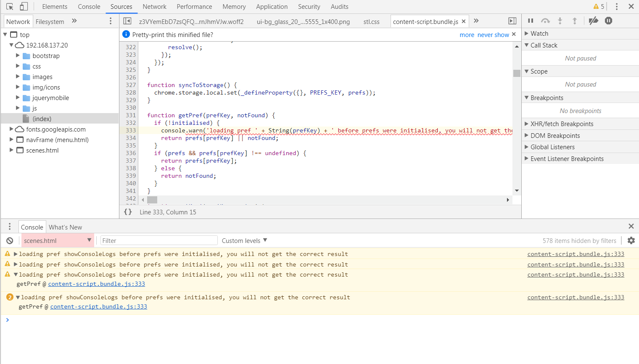
Task: Click the 'never show' link
Action: pyautogui.click(x=493, y=35)
